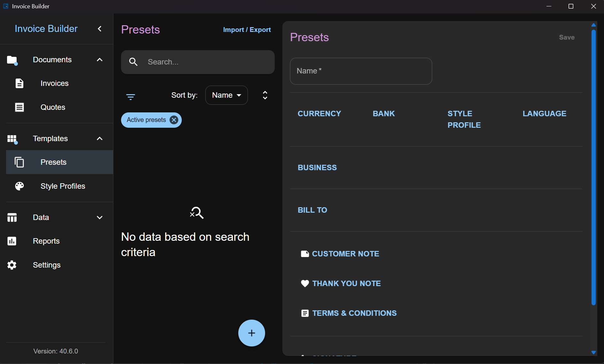Image resolution: width=604 pixels, height=364 pixels.
Task: Click the scrollbar up arrow
Action: click(593, 25)
